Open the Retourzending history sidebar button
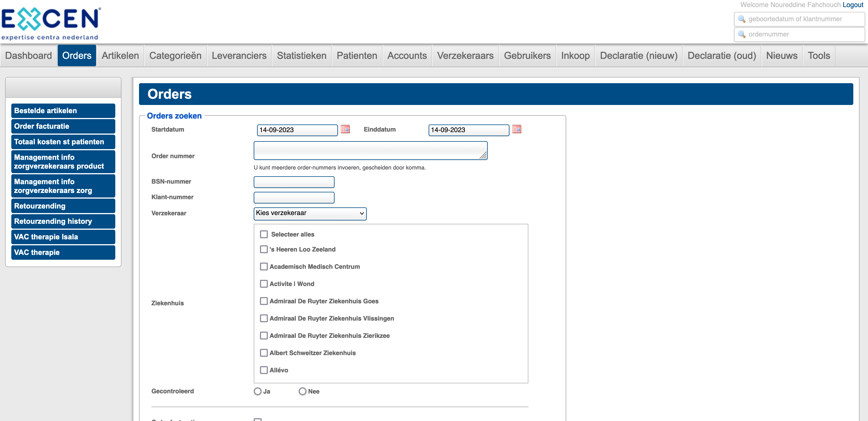Screen dimensions: 868x421 point(63,221)
